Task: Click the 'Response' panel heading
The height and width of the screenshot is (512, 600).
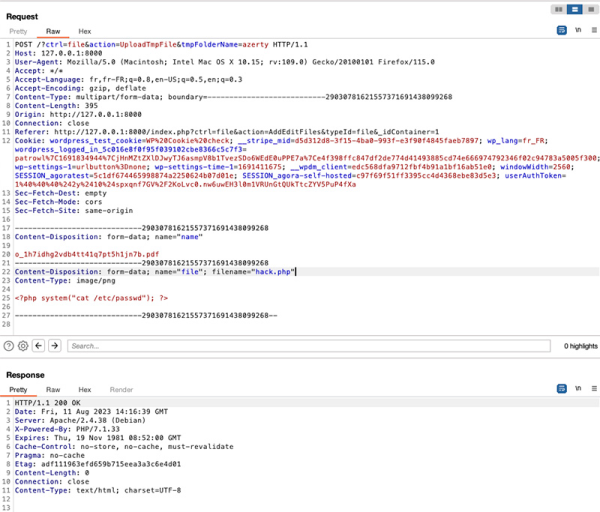Action: 25,375
